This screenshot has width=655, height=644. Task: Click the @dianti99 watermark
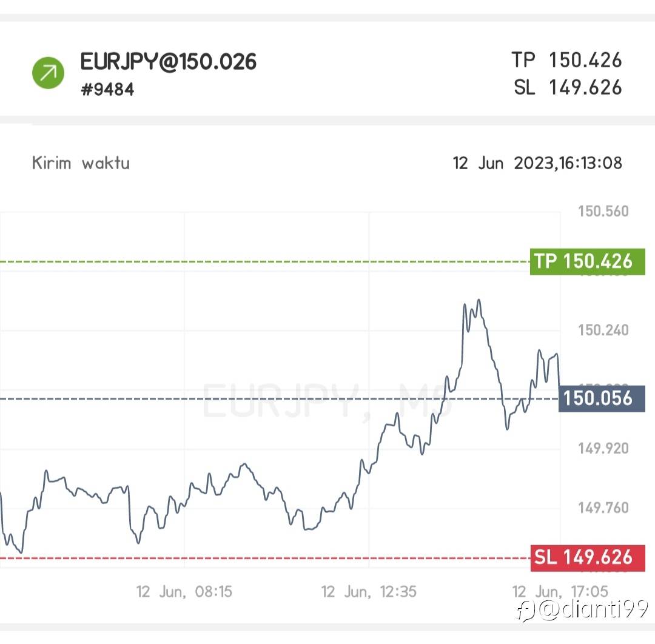(x=594, y=609)
